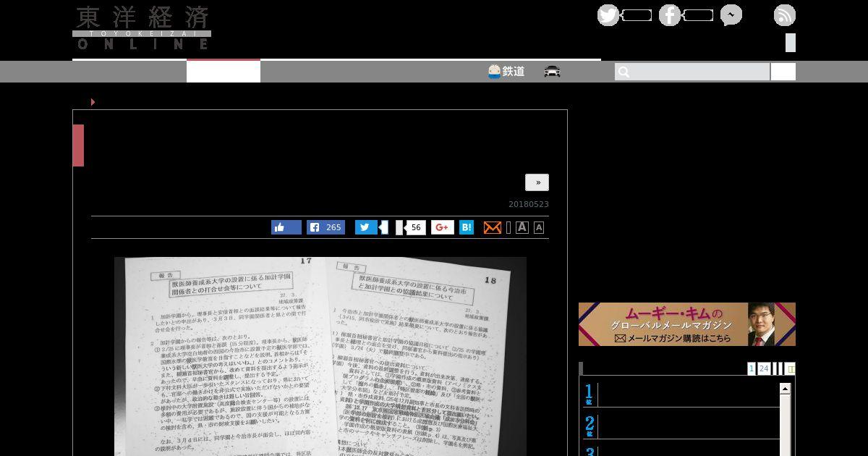This screenshot has height=456, width=868.
Task: Bookmark the article with Hatena B! button
Action: coord(467,227)
